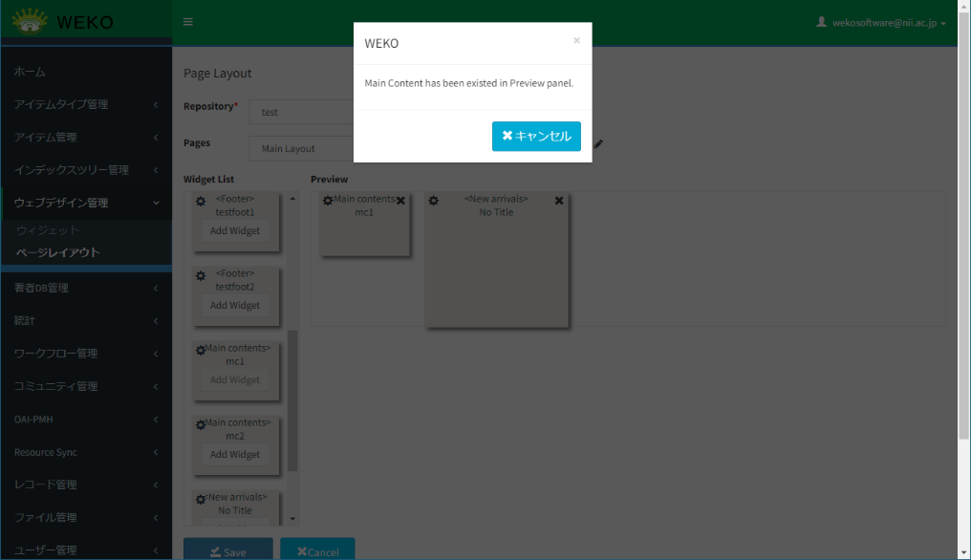This screenshot has height=560, width=971.
Task: Click the pencil edit icon beside Pages
Action: (x=598, y=144)
